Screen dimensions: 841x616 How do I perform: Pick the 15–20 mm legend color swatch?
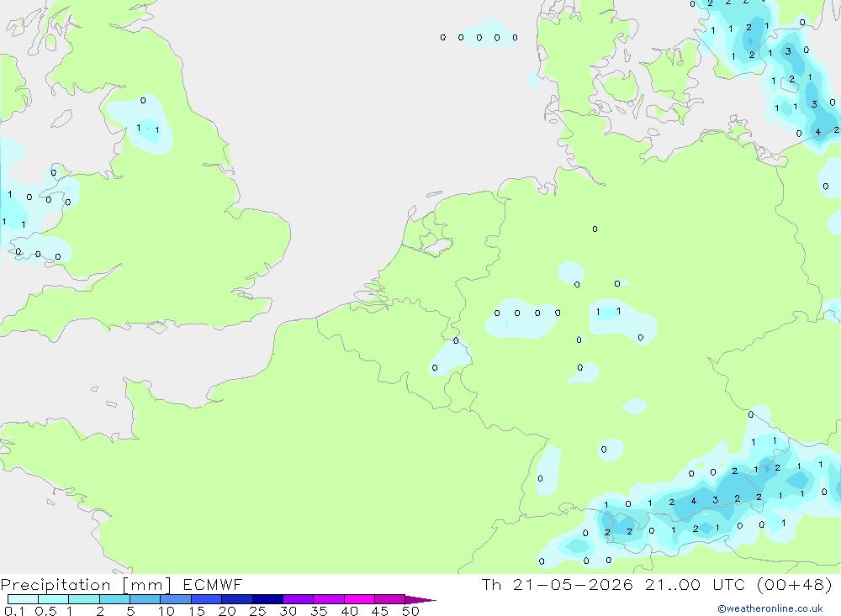tap(207, 599)
